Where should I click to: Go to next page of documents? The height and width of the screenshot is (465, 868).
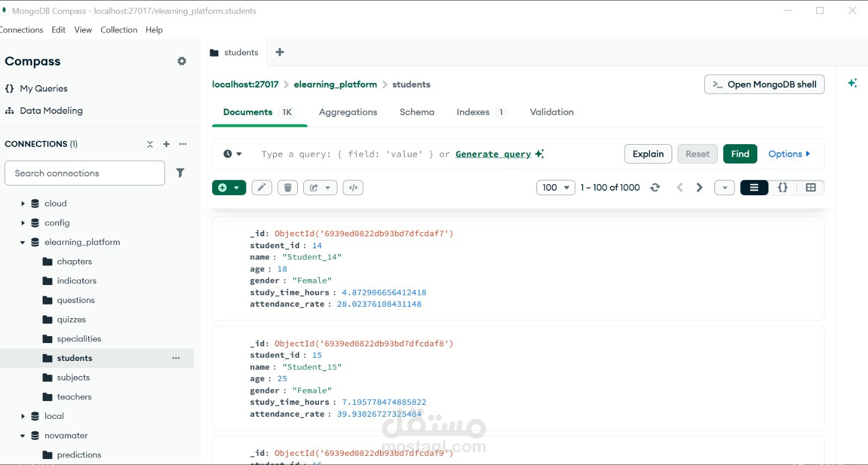(699, 188)
